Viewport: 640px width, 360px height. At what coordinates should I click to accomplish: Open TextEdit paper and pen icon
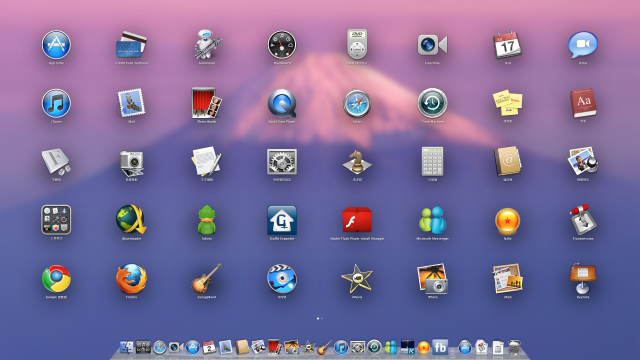[x=207, y=162]
